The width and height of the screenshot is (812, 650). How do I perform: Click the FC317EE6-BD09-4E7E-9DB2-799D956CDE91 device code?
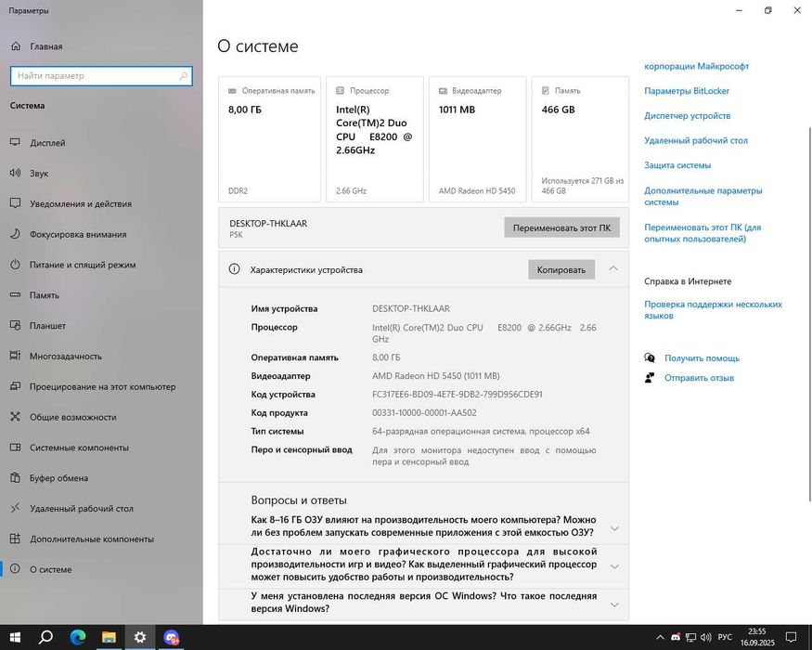point(458,395)
